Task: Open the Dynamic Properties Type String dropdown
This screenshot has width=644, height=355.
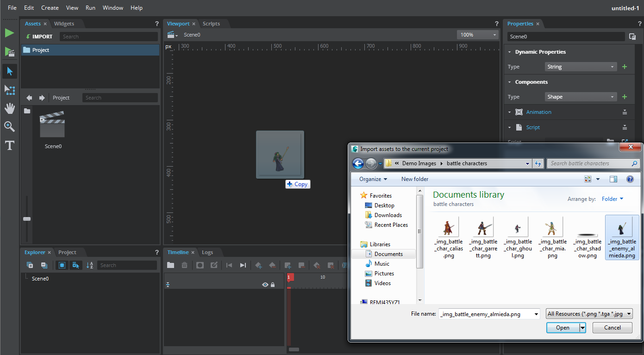Action: (581, 67)
